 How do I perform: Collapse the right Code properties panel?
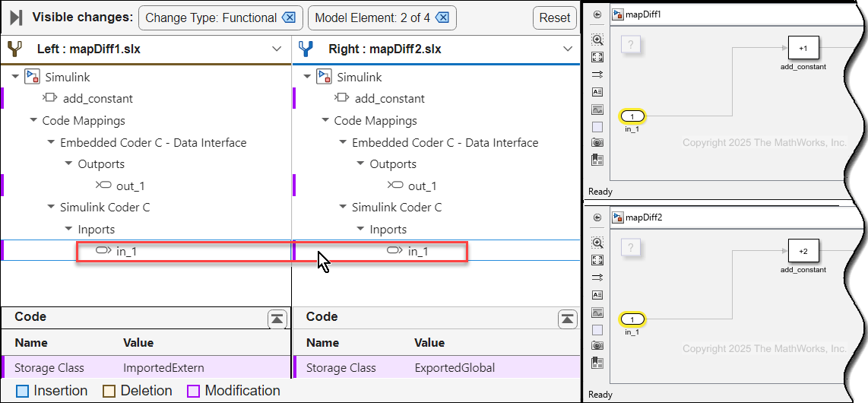[567, 319]
